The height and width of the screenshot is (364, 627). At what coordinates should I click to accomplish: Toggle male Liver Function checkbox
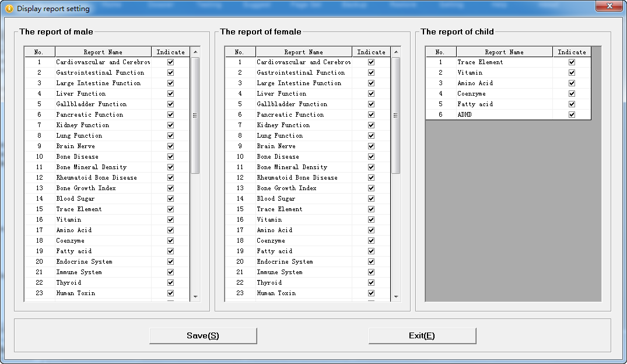(x=171, y=93)
